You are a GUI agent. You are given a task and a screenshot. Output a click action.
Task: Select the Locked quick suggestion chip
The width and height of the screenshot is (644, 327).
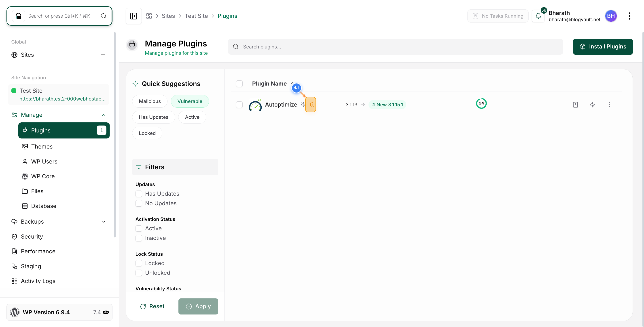(x=147, y=133)
